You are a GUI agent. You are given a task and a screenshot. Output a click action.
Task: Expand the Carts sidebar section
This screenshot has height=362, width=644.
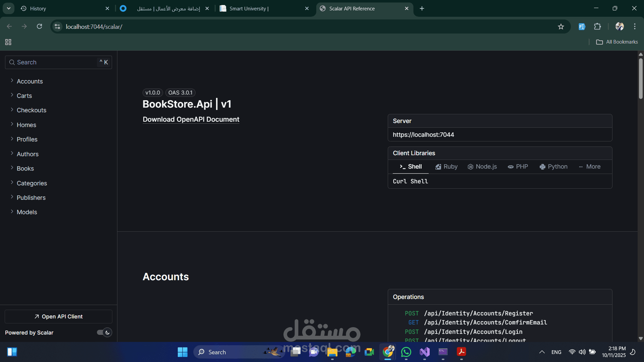24,96
